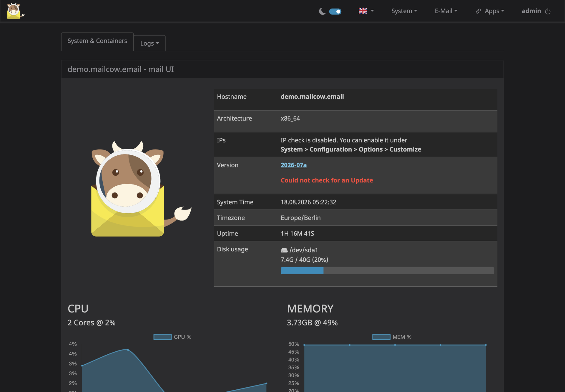Open the E-Mail menu
Image resolution: width=565 pixels, height=392 pixels.
(x=446, y=11)
